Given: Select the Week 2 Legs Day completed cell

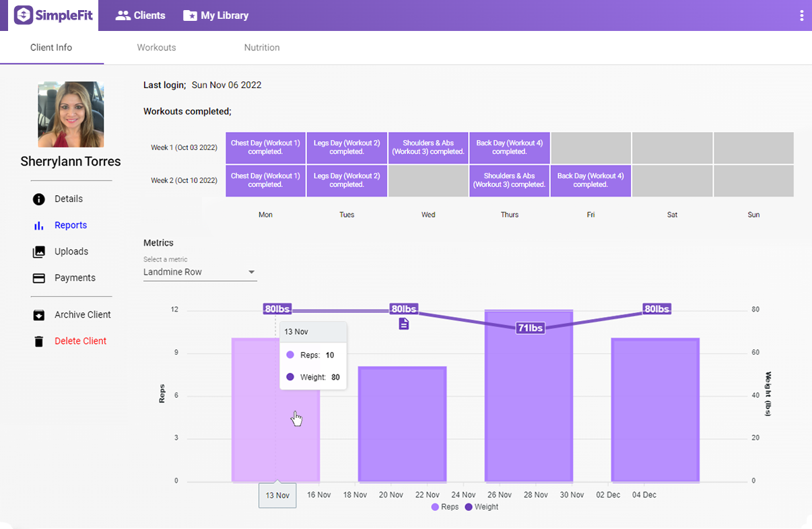Looking at the screenshot, I should pyautogui.click(x=346, y=180).
